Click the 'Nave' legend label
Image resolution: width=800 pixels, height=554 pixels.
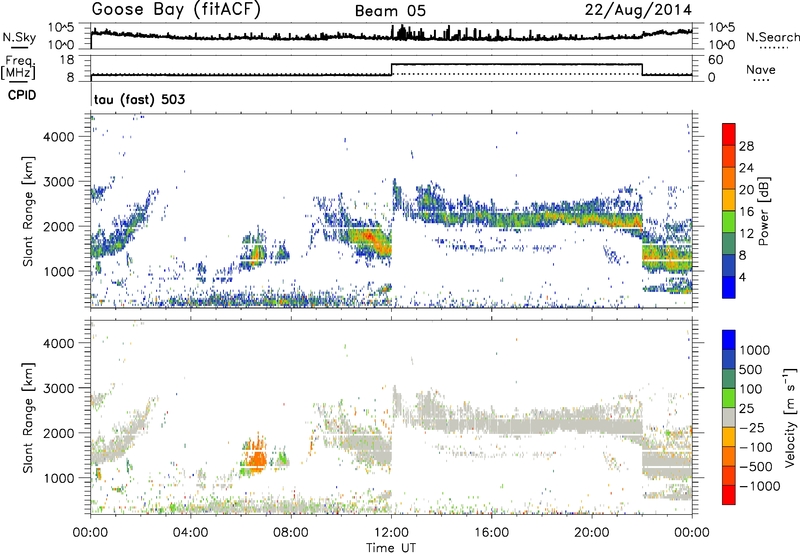click(x=761, y=70)
